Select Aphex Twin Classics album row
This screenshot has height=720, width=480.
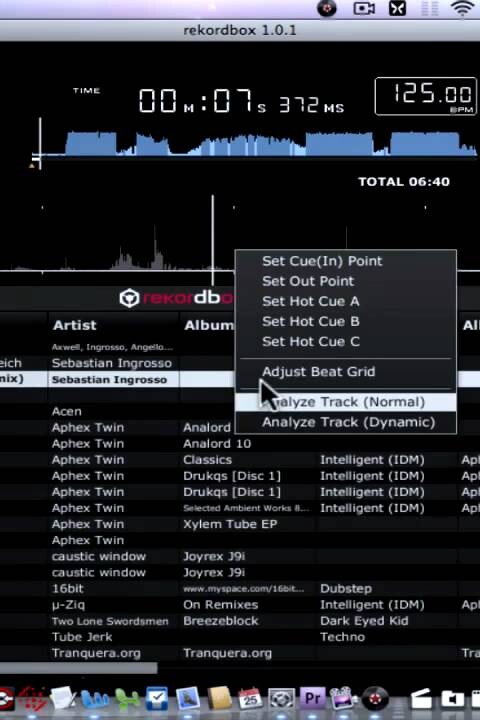pos(240,460)
